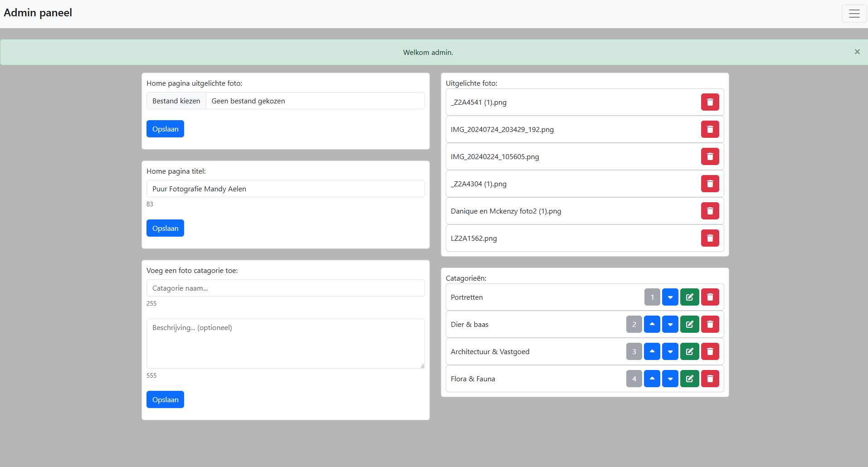Move Portretten category down

670,297
